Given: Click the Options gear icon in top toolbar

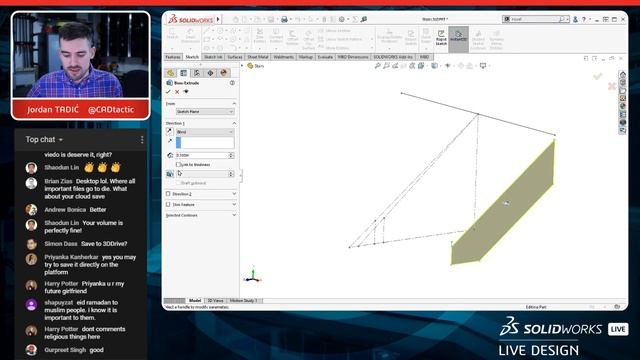Looking at the screenshot, I should (342, 19).
